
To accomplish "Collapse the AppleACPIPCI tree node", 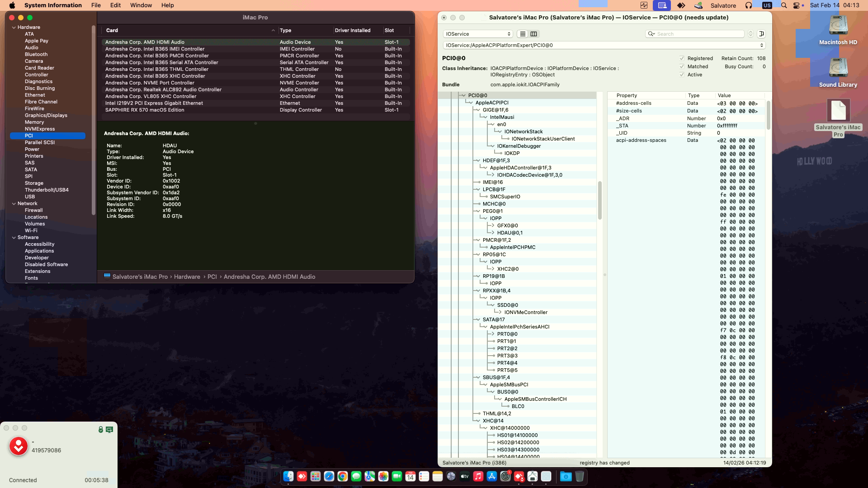I will click(x=471, y=103).
